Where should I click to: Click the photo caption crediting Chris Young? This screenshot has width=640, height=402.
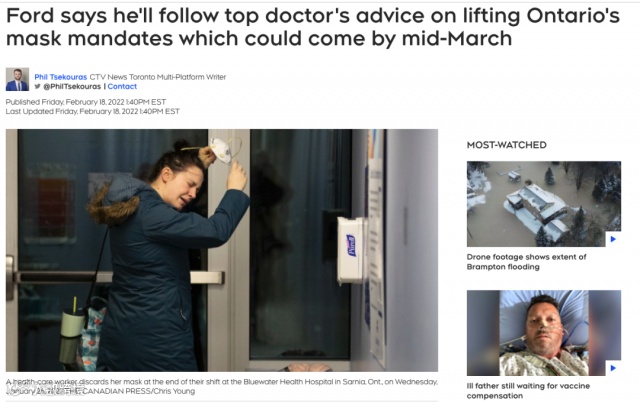click(x=222, y=386)
